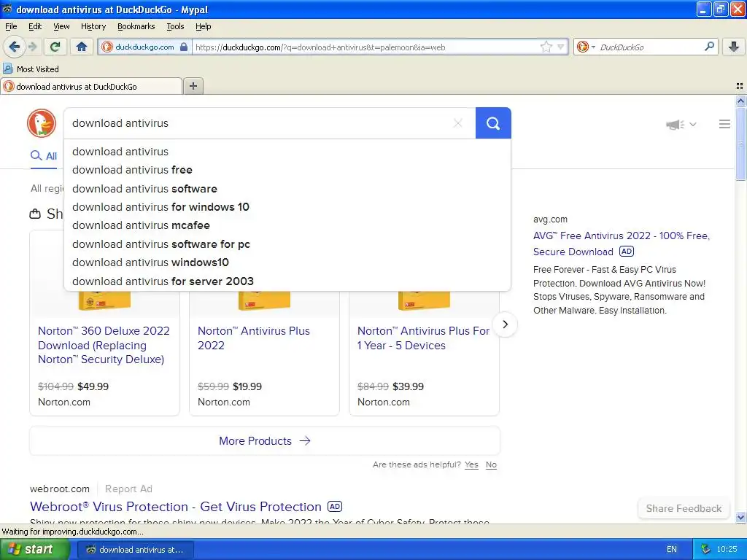Image resolution: width=747 pixels, height=560 pixels.
Task: Click the duckduckgo.com site identity button
Action: click(145, 47)
